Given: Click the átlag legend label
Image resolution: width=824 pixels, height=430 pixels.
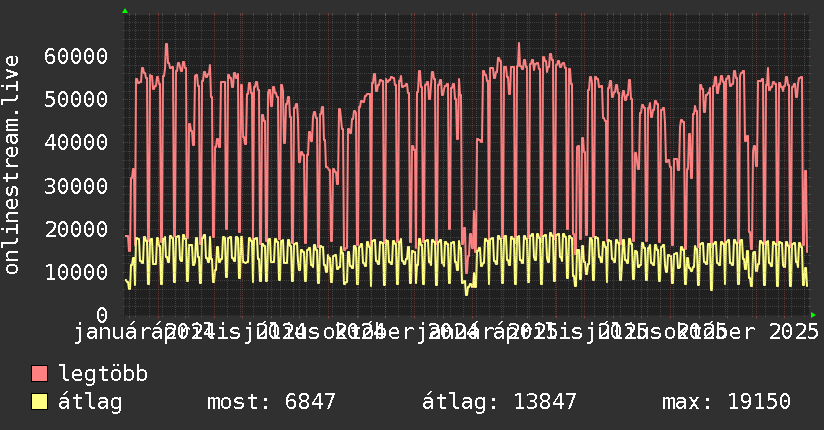Looking at the screenshot, I should (90, 402).
